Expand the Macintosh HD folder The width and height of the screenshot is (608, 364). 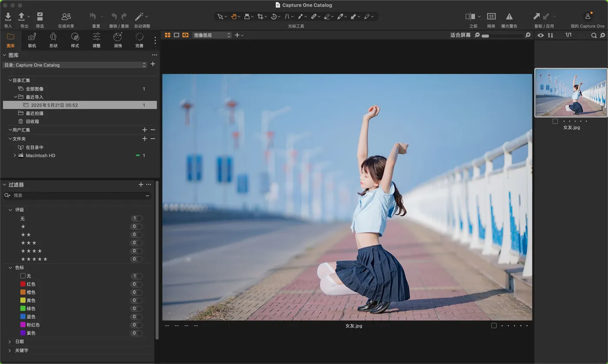coord(15,155)
